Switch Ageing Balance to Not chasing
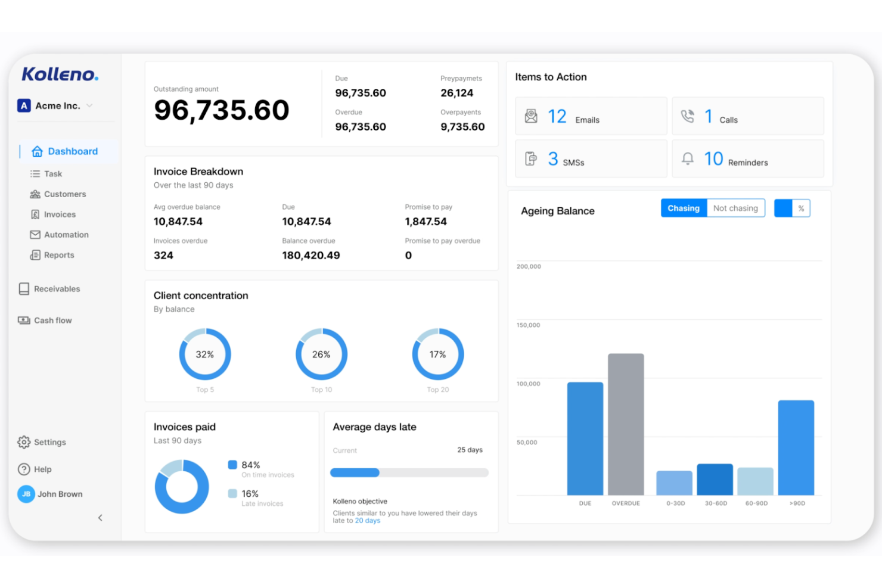 [x=735, y=208]
